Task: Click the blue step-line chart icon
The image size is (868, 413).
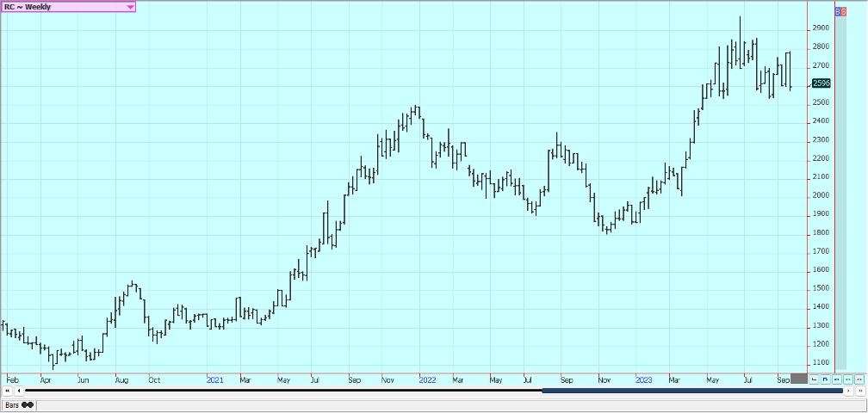Action: click(x=825, y=379)
